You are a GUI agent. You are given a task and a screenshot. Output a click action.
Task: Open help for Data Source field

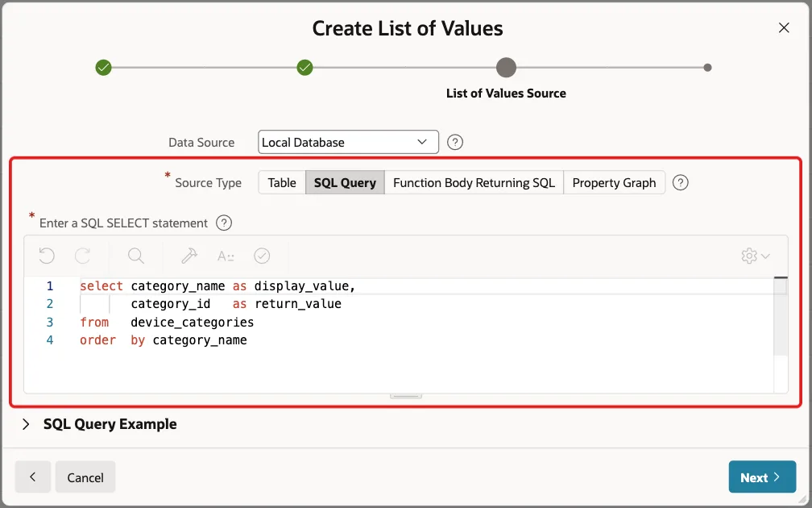point(454,142)
